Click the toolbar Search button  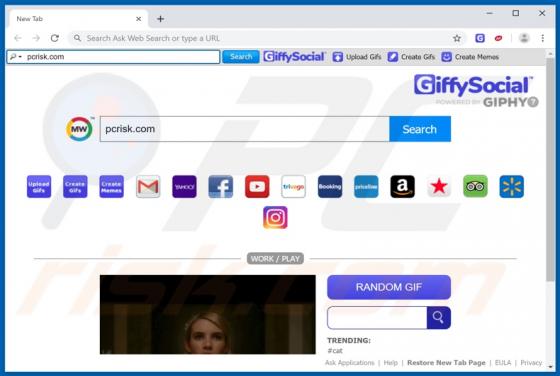(241, 57)
